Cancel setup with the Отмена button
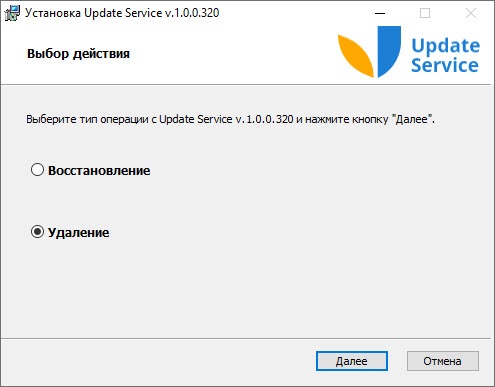The image size is (495, 387). 443,361
